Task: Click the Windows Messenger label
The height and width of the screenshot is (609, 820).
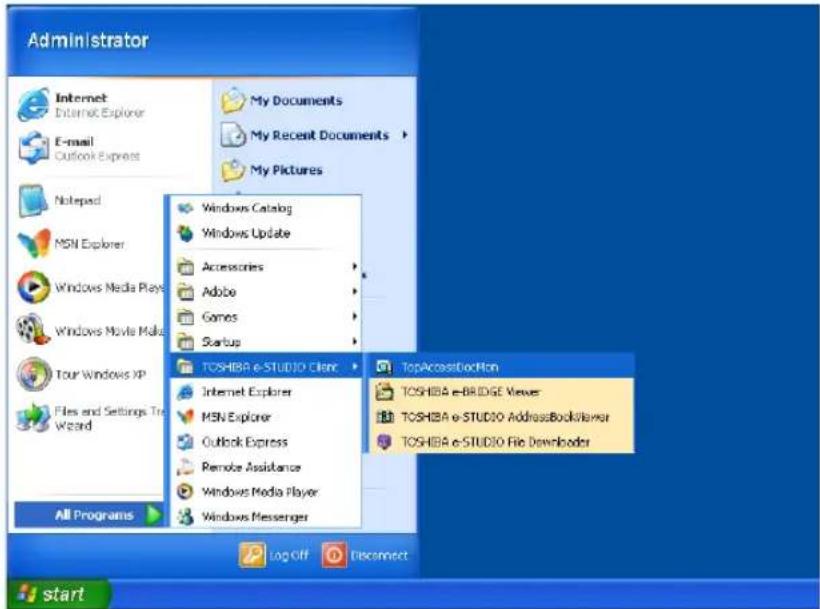Action: pos(255,516)
